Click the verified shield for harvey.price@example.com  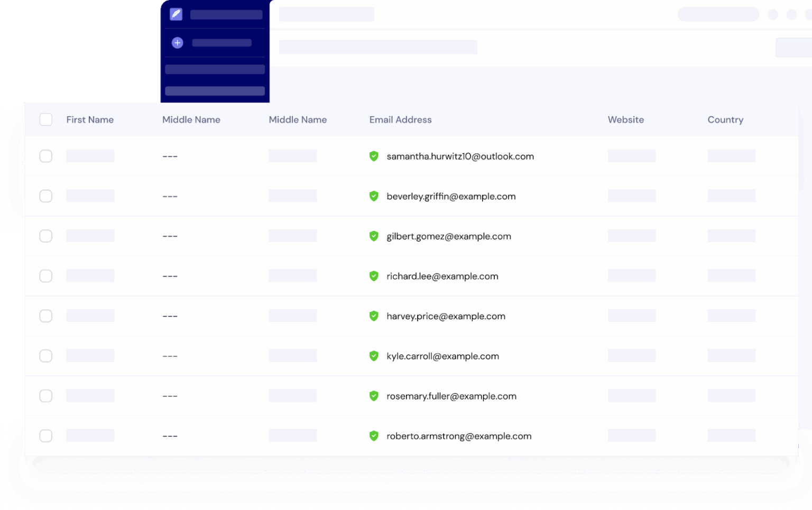[374, 316]
